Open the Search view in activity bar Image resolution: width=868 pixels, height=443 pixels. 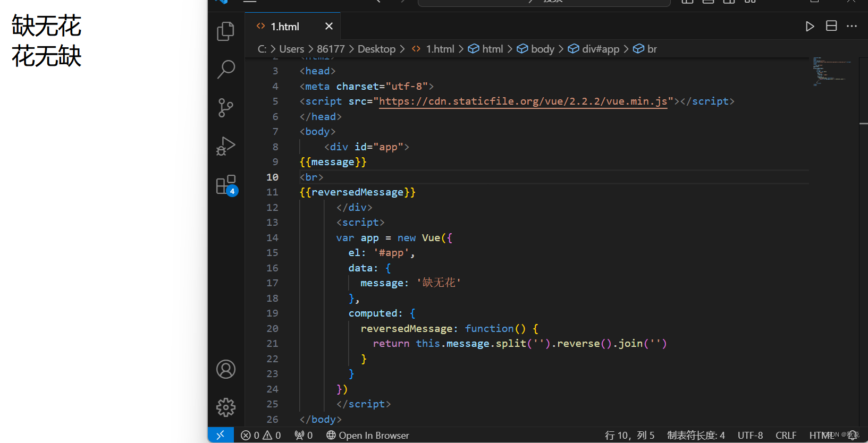(226, 69)
